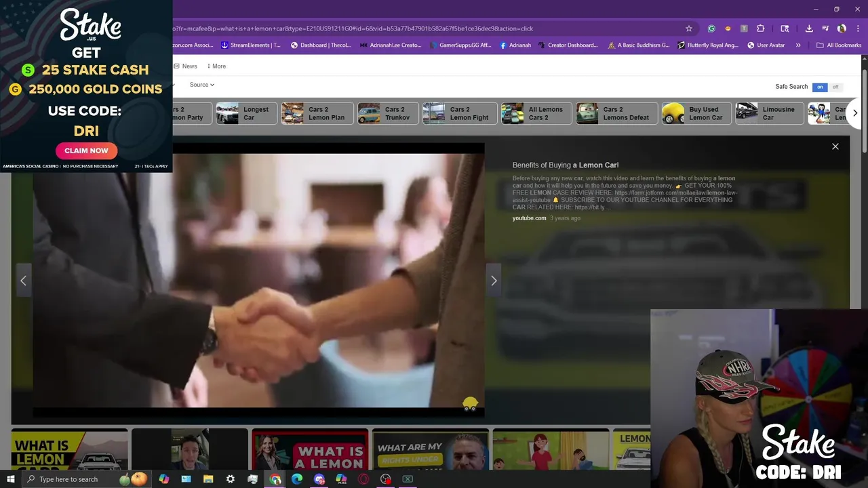Open the Chrome downloads icon
Image resolution: width=868 pixels, height=488 pixels.
click(809, 28)
